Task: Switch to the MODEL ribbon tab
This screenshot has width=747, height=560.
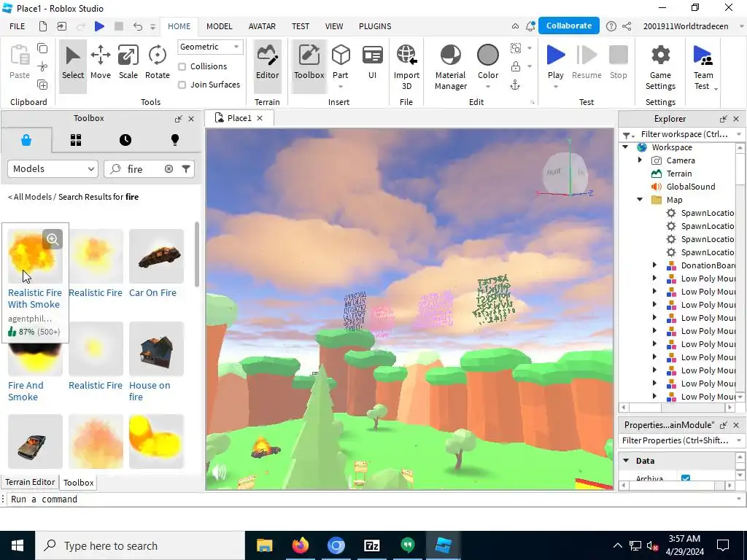Action: [x=219, y=26]
